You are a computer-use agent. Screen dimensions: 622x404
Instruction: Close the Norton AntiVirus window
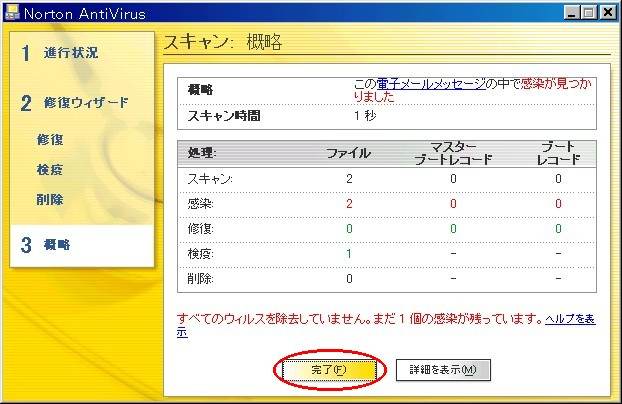pos(608,13)
